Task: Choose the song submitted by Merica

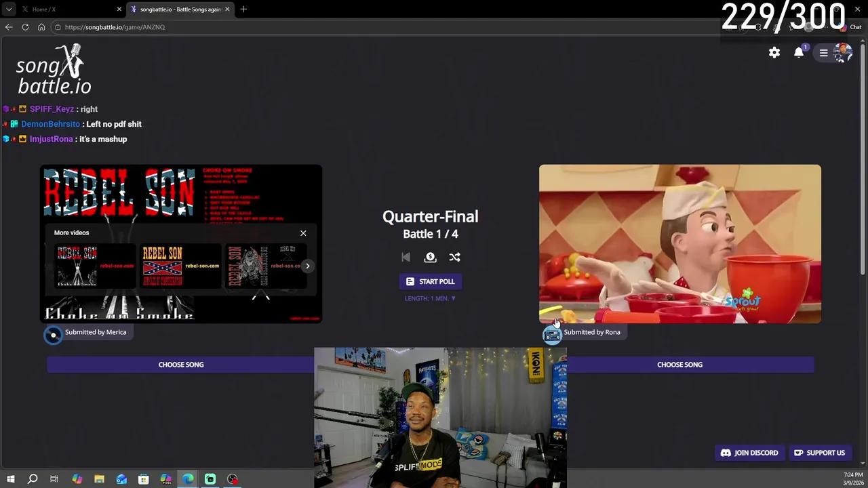Action: [181, 365]
